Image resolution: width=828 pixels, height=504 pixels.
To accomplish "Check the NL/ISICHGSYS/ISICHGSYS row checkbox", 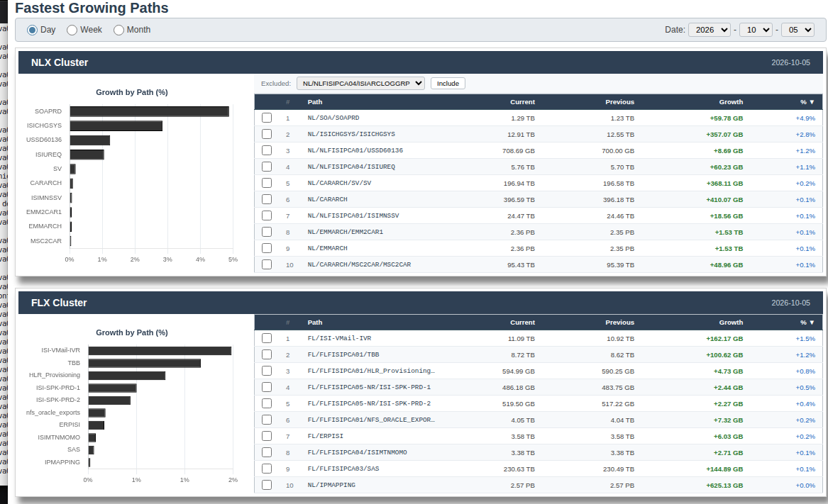I will point(267,134).
